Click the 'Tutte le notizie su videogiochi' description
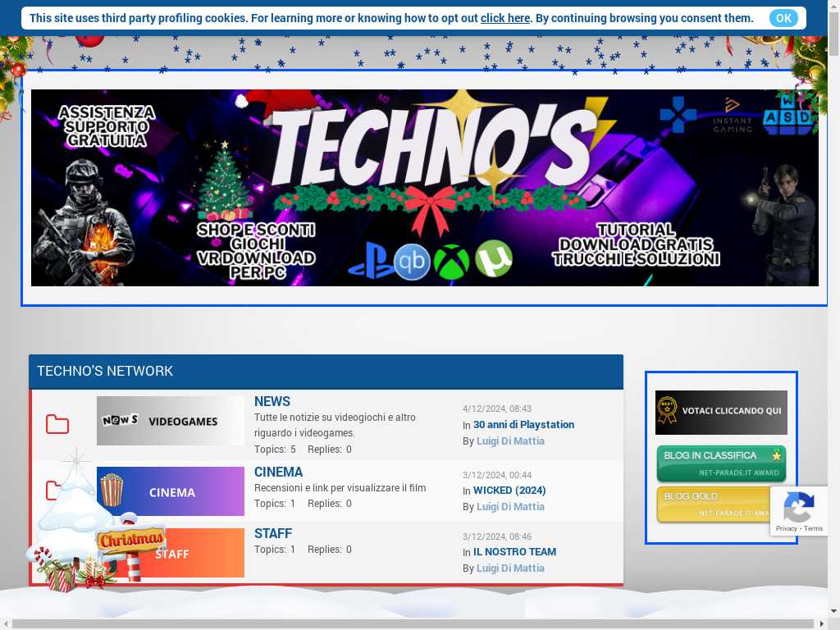The height and width of the screenshot is (630, 840). tap(335, 425)
